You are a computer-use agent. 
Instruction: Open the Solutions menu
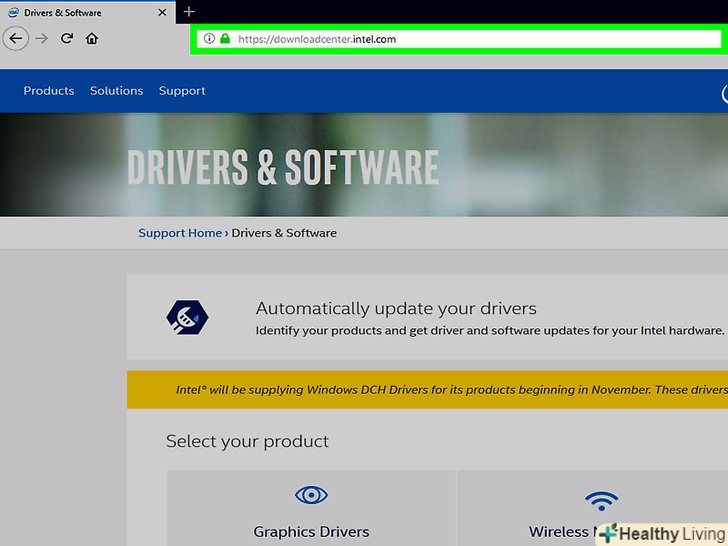[117, 91]
